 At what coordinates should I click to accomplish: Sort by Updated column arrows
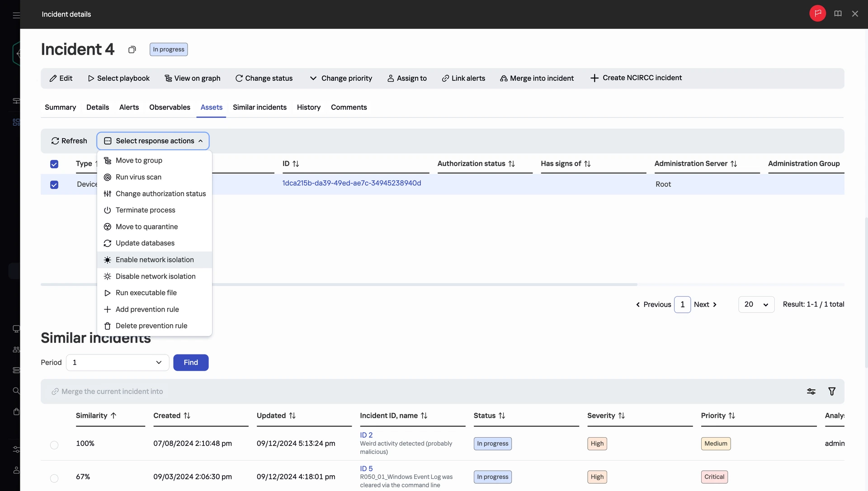pos(292,415)
